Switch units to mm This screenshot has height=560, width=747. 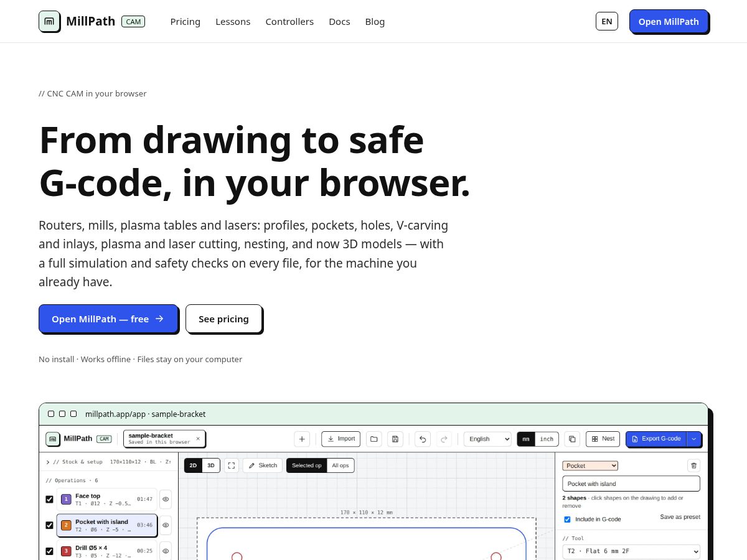coord(526,439)
